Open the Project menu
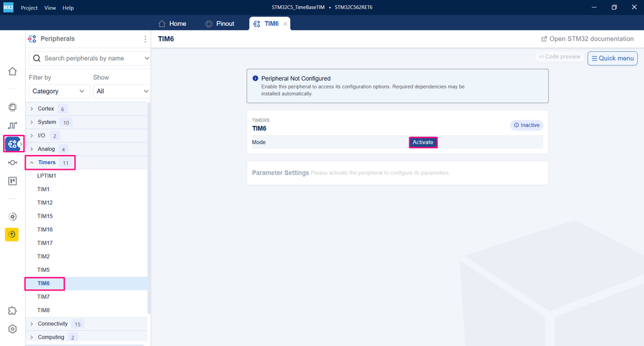The width and height of the screenshot is (644, 346). [x=29, y=8]
